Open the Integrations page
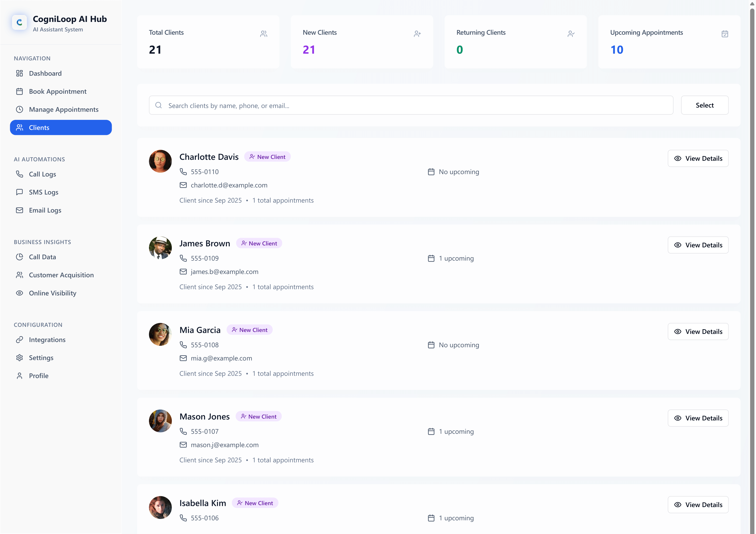This screenshot has height=534, width=756. pyautogui.click(x=47, y=339)
